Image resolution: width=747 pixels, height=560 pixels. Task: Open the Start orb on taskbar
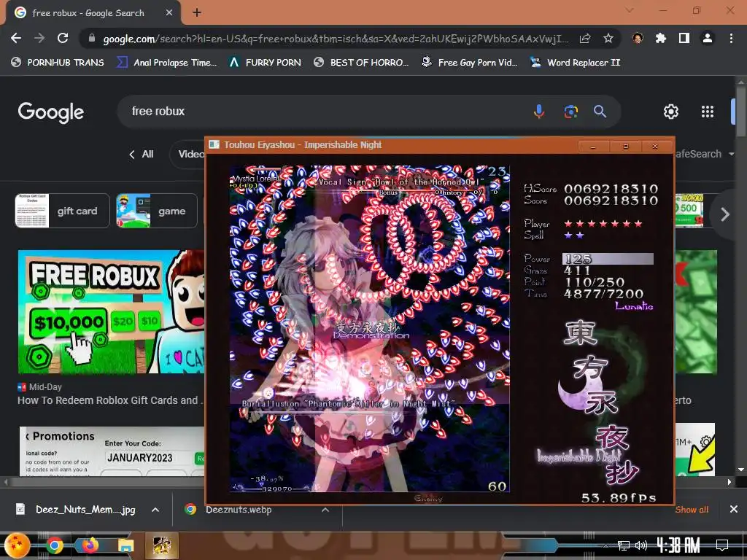18,545
